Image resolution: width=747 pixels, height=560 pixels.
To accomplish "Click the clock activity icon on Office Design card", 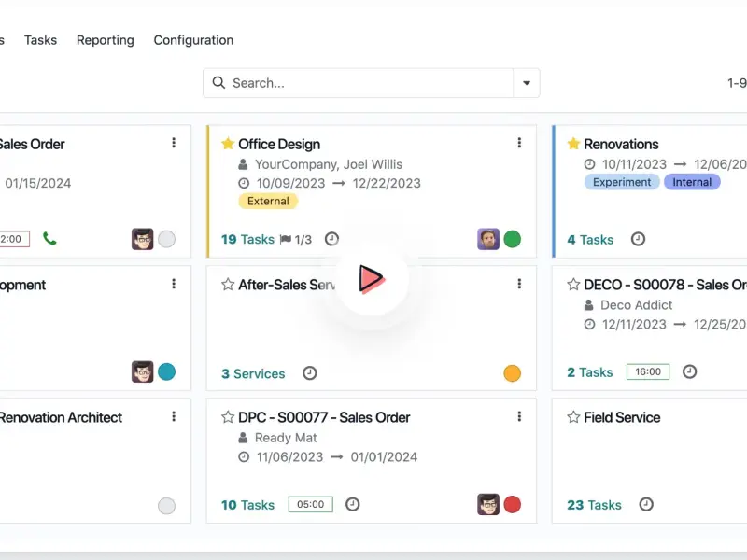I will point(331,239).
